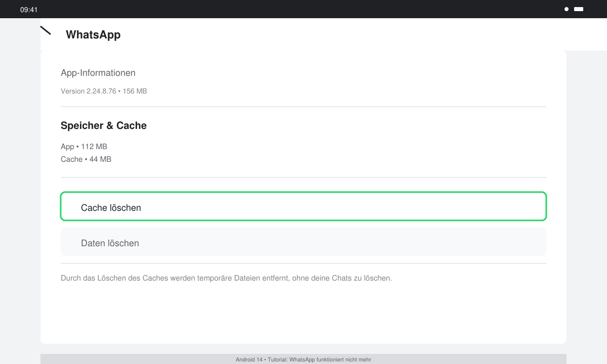The height and width of the screenshot is (364, 607).
Task: Go back using the arrow icon
Action: tap(46, 30)
